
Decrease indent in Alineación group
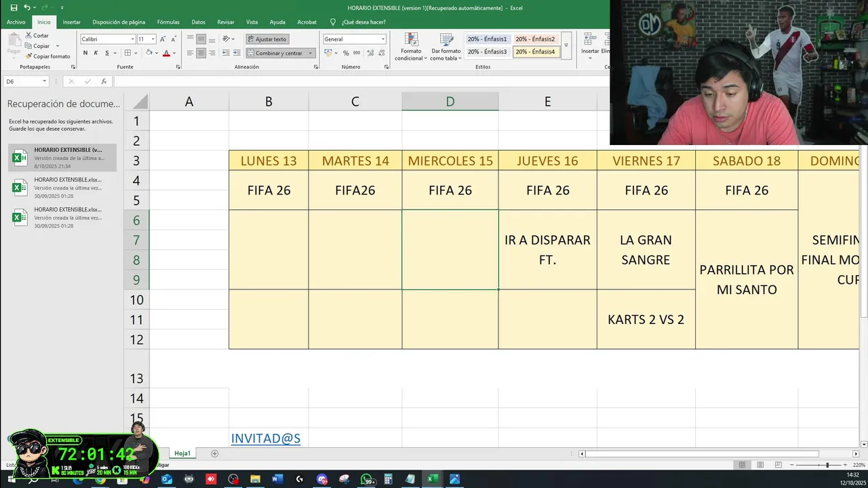[x=227, y=53]
